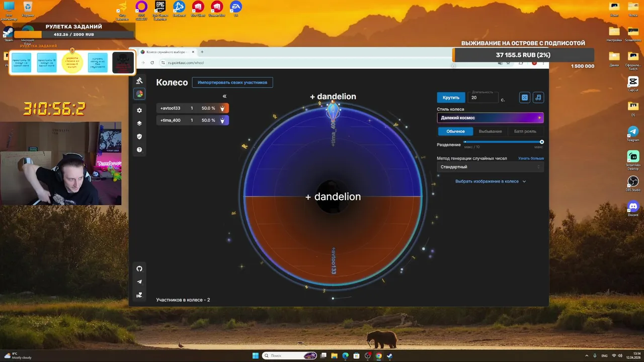The width and height of the screenshot is (644, 362).
Task: Open the auction gavel icon in sidebar
Action: coord(139,80)
